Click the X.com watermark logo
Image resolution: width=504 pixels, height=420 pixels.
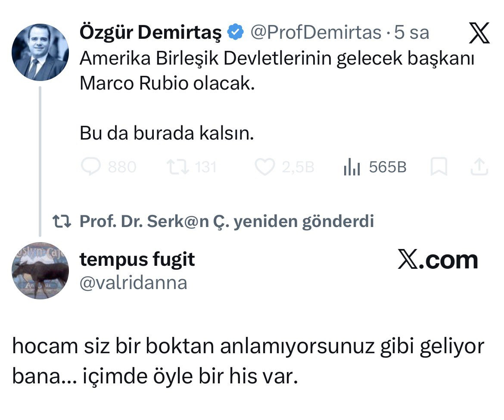pos(438,260)
